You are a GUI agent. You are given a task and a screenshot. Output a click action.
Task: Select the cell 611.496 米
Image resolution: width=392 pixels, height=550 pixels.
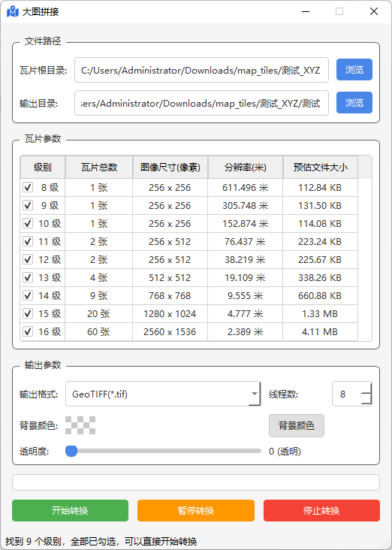click(246, 187)
